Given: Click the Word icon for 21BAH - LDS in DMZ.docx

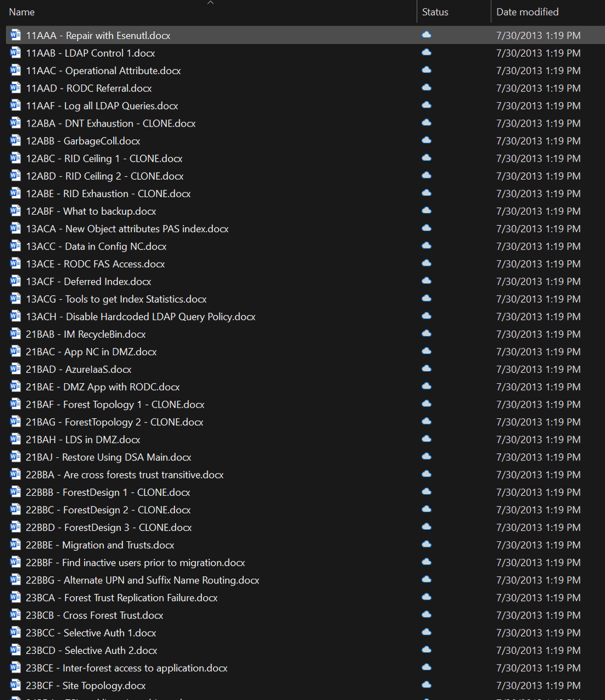Looking at the screenshot, I should pos(16,439).
